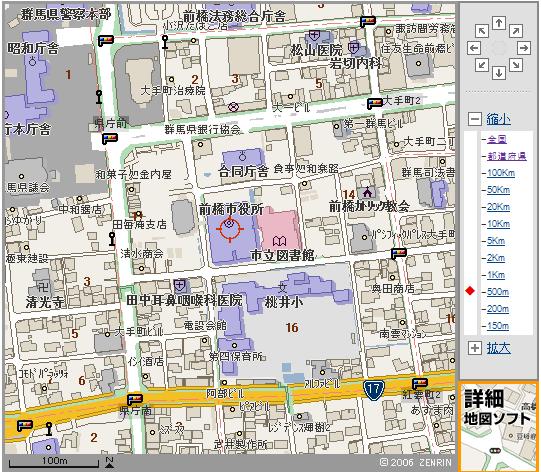The image size is (541, 472).
Task: Select 全国 map scale
Action: (497, 139)
